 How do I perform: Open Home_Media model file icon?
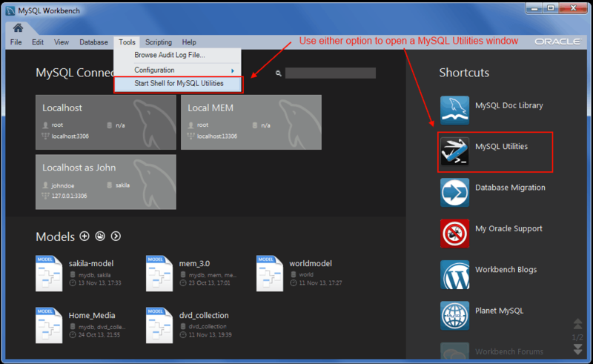(49, 325)
